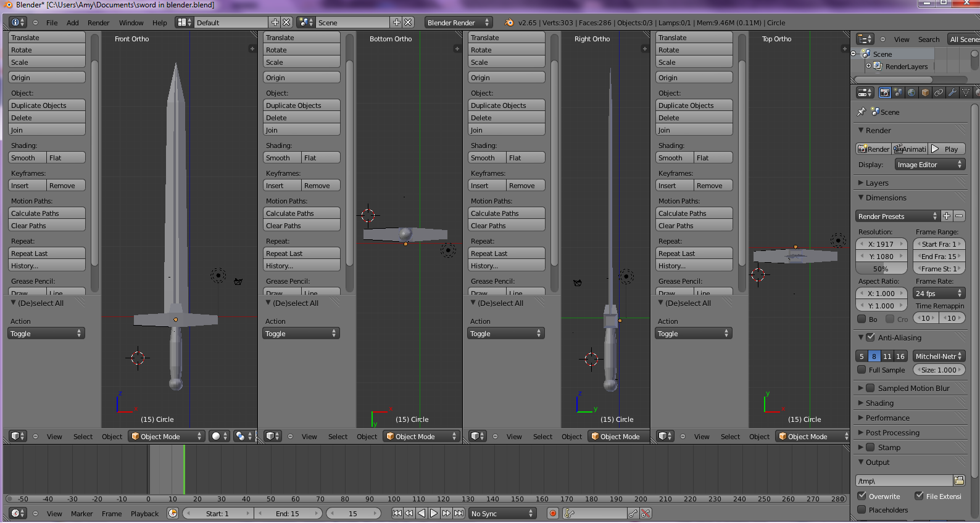Open the Object Constraints chain tab
Image resolution: width=980 pixels, height=523 pixels.
939,93
